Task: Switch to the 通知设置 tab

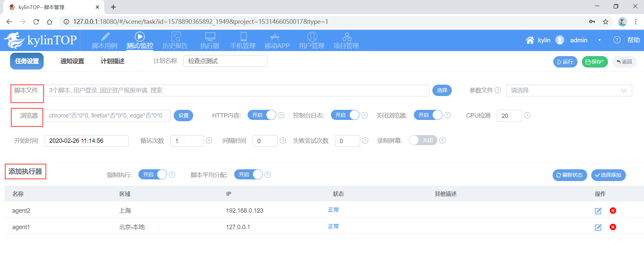Action: pyautogui.click(x=72, y=61)
